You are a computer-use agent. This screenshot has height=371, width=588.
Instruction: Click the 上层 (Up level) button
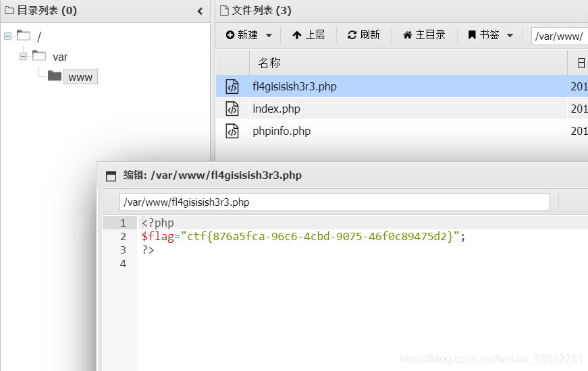coord(309,35)
